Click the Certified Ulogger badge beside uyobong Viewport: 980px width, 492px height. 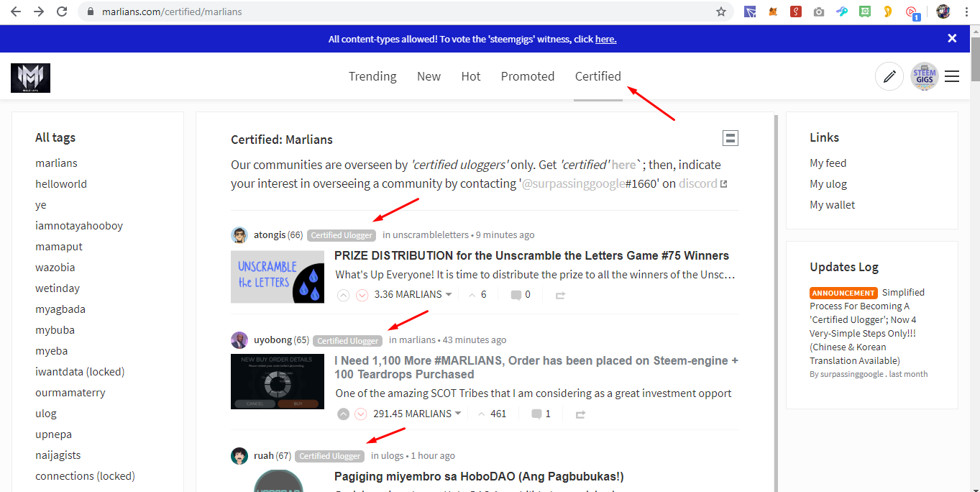348,341
